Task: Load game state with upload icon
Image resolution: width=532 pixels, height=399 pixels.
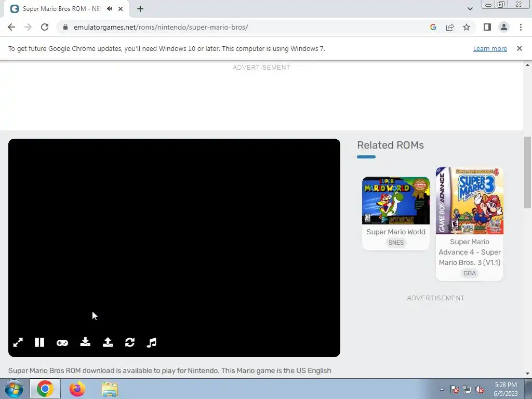Action: 108,342
